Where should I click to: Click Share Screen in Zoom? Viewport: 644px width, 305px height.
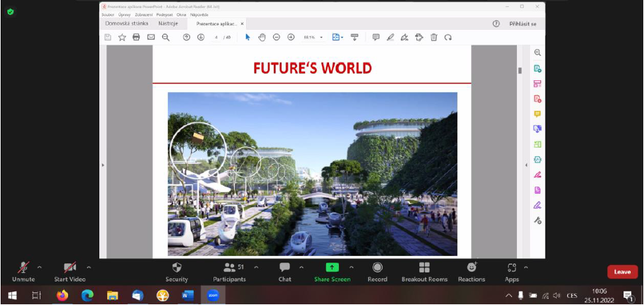pyautogui.click(x=332, y=272)
